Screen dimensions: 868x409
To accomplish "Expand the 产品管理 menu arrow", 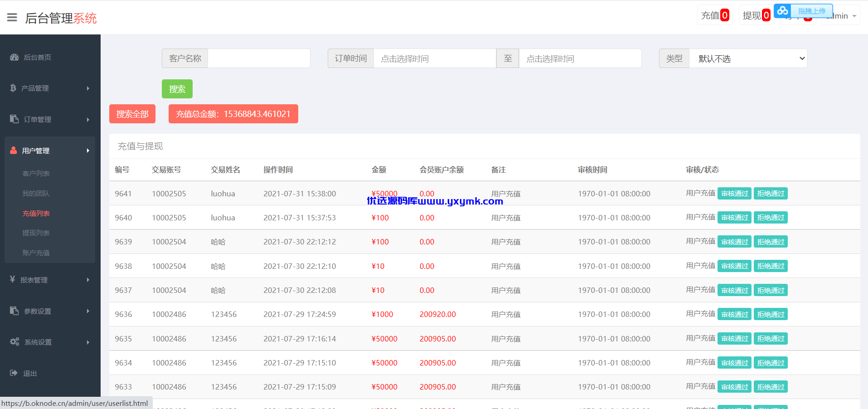I will coord(88,88).
